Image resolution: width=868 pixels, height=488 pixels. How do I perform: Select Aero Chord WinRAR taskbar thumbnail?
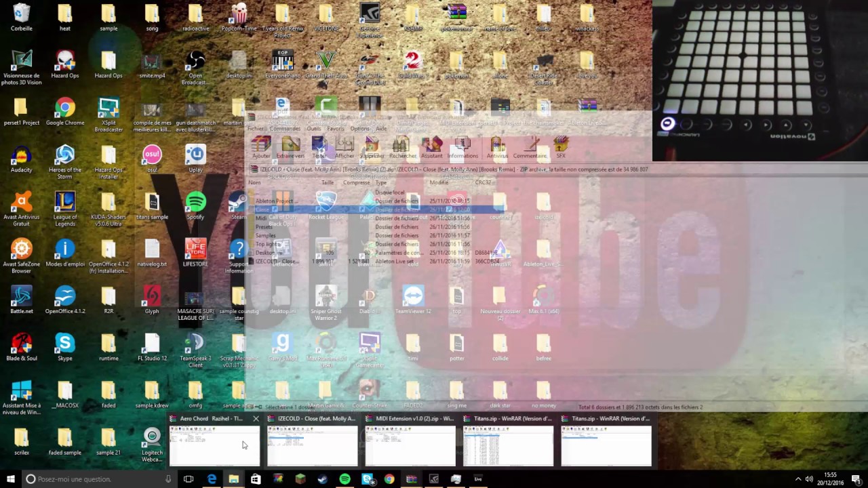tap(214, 440)
